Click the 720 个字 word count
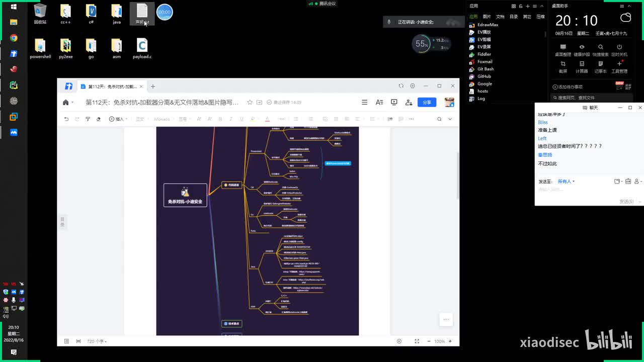 coord(96,341)
